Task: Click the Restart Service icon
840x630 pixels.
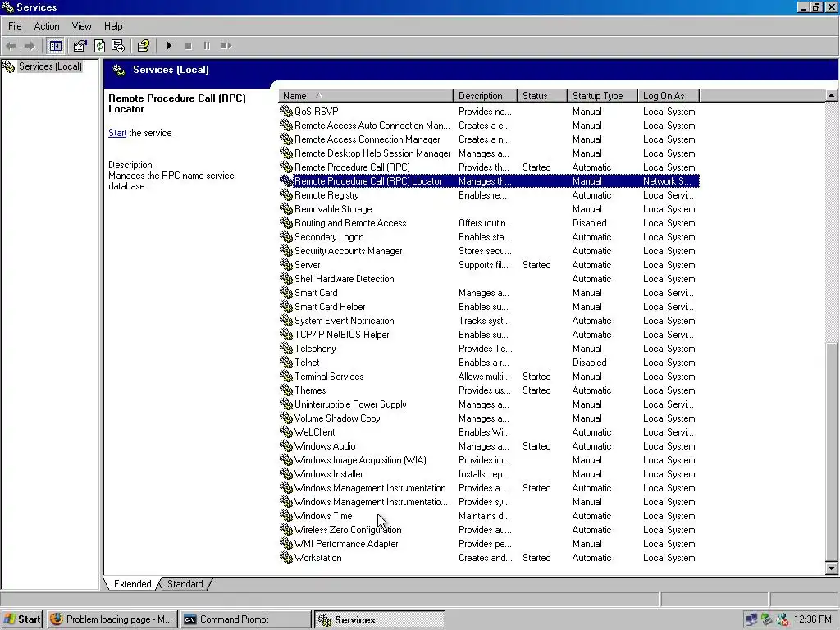Action: tap(226, 46)
